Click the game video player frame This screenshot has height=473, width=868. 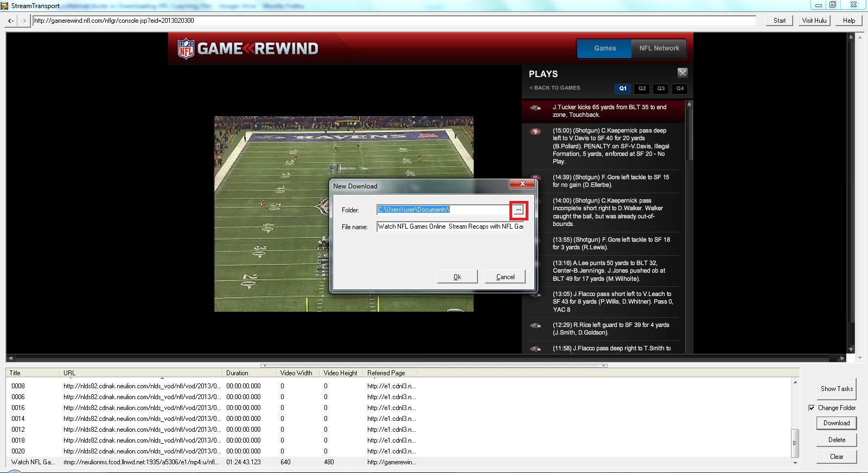[x=344, y=214]
